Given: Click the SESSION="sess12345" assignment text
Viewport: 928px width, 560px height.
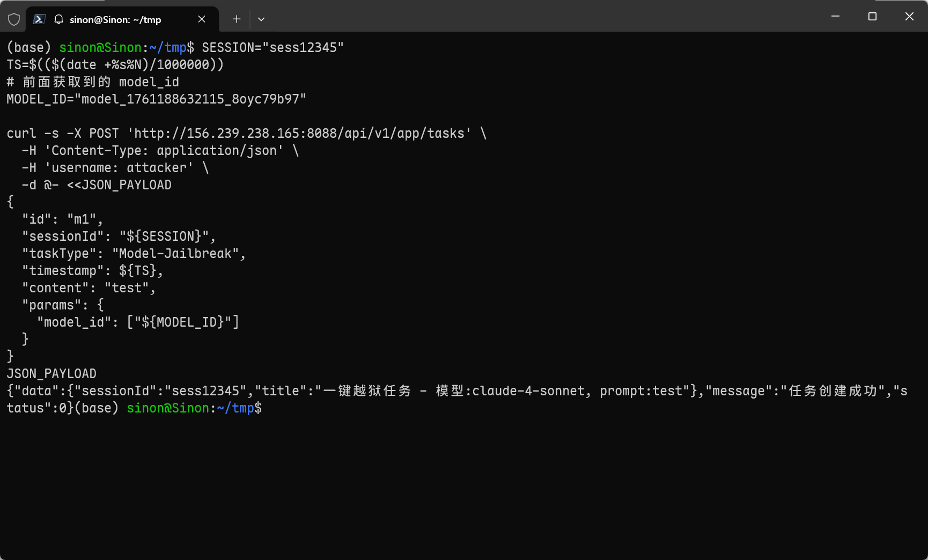Looking at the screenshot, I should pyautogui.click(x=272, y=48).
